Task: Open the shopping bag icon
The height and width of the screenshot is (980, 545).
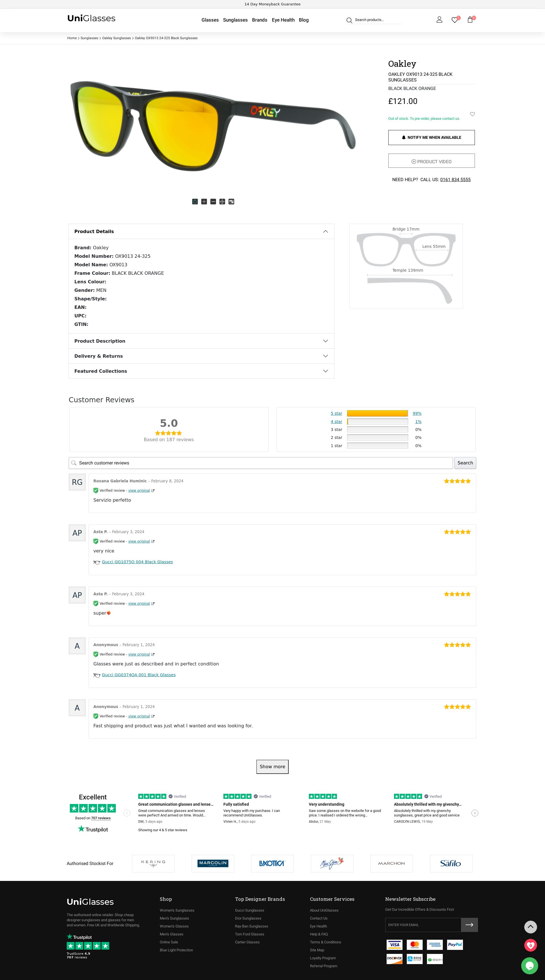Action: pyautogui.click(x=470, y=20)
